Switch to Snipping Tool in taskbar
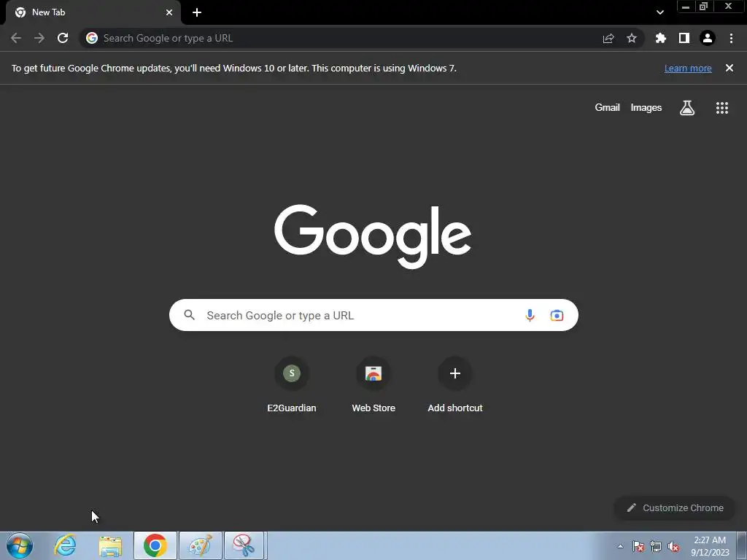The height and width of the screenshot is (560, 747). click(x=244, y=545)
